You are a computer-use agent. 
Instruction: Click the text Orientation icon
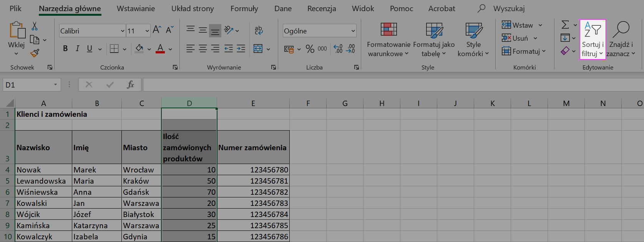229,30
